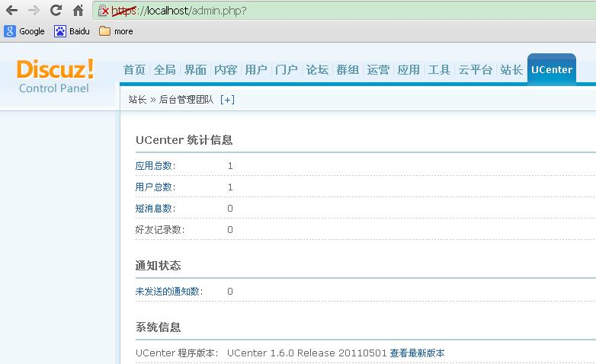Go back with the browser back arrow

point(11,10)
